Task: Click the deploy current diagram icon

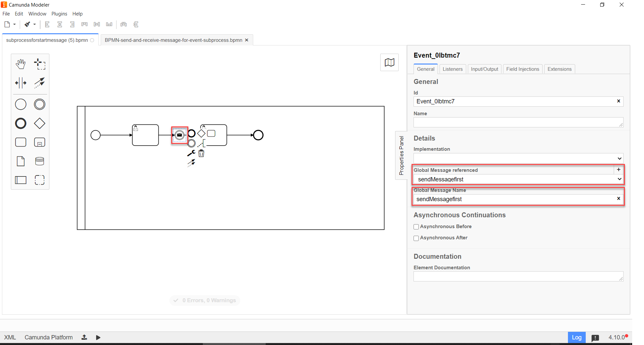Action: point(84,337)
